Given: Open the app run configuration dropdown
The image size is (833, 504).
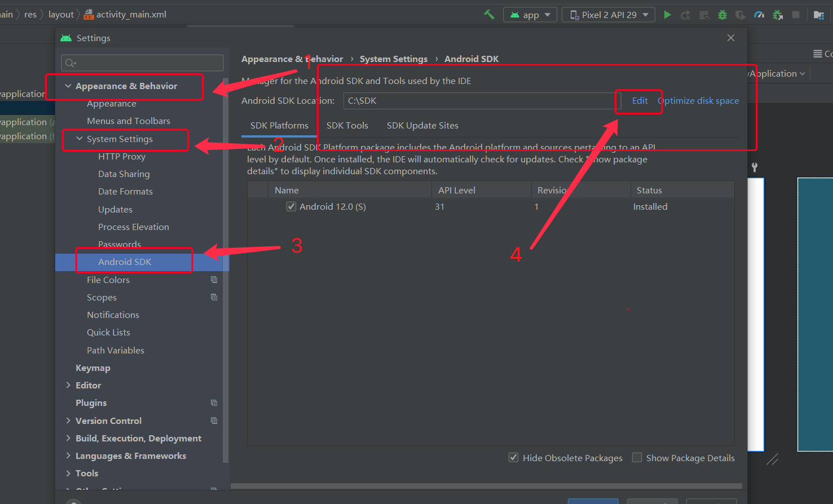Looking at the screenshot, I should [x=530, y=15].
